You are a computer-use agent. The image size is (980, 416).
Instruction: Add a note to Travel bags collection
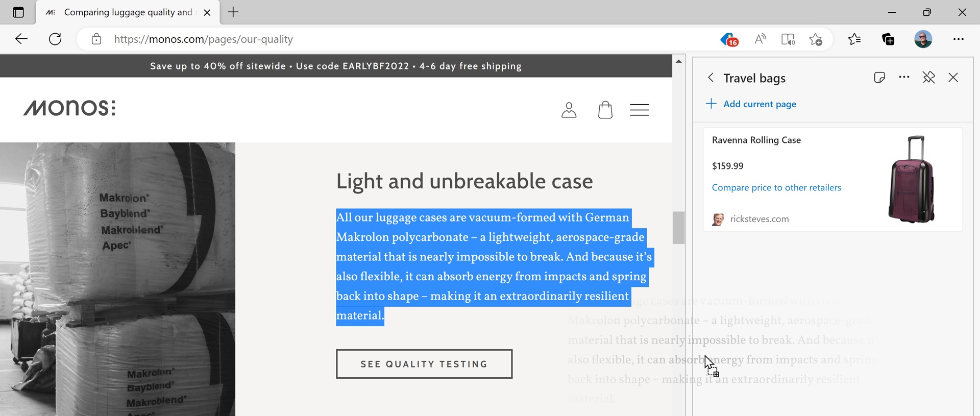[x=879, y=78]
